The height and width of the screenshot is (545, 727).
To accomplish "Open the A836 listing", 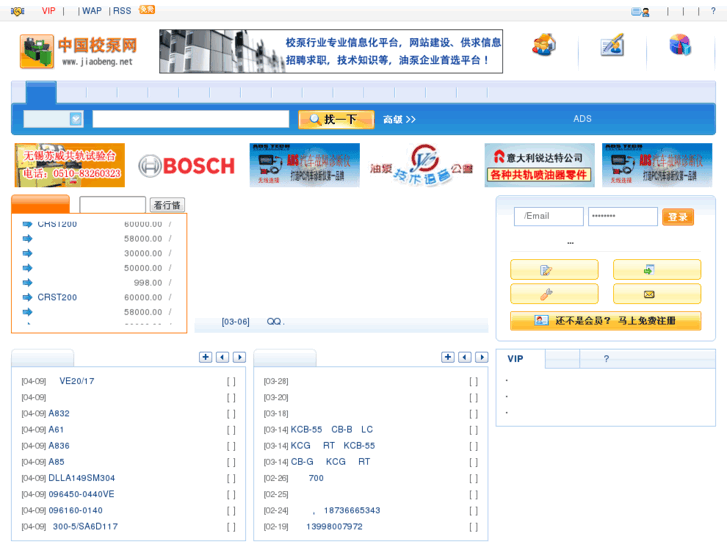I will (x=59, y=446).
